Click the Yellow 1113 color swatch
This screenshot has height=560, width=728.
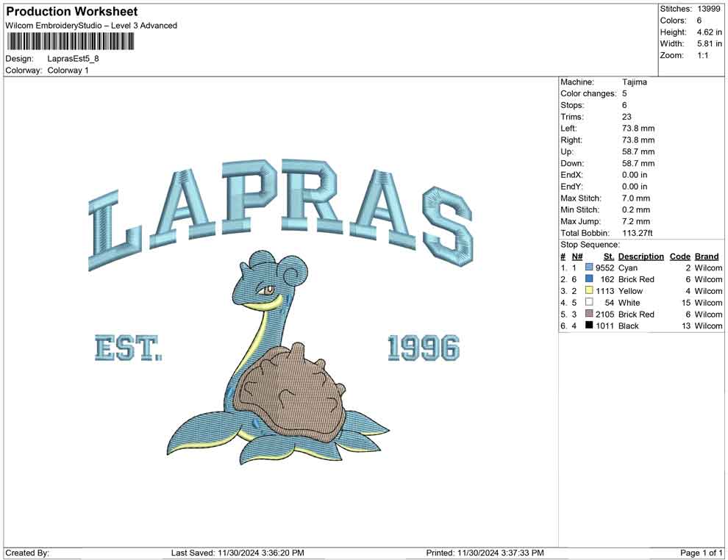click(589, 290)
